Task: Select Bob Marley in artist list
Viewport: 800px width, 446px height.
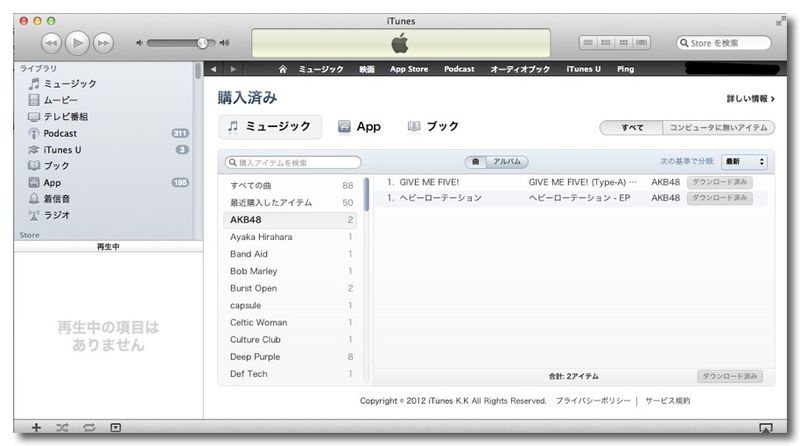Action: coord(290,271)
